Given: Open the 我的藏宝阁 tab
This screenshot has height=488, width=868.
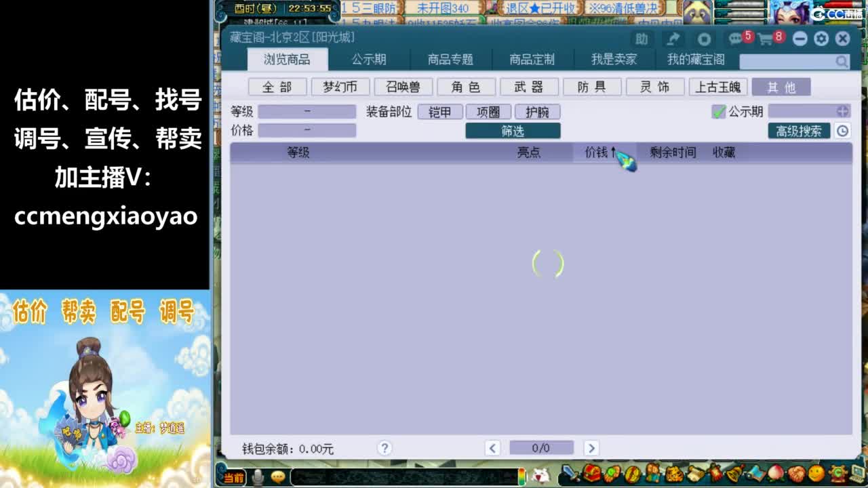Looking at the screenshot, I should click(x=696, y=60).
